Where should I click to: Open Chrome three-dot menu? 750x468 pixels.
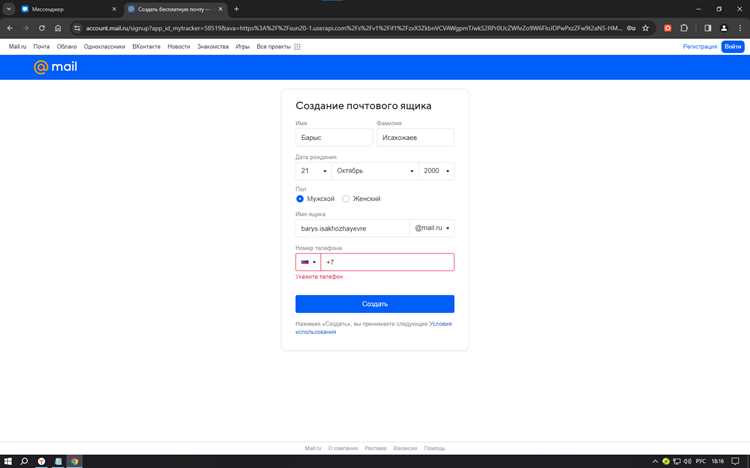[739, 28]
